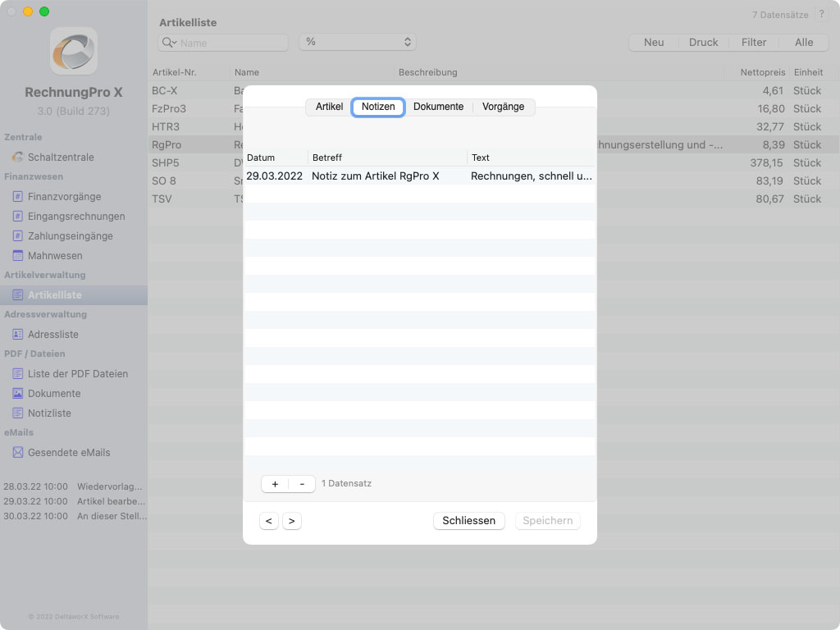Go to next article with > button
The width and height of the screenshot is (840, 630).
point(291,521)
